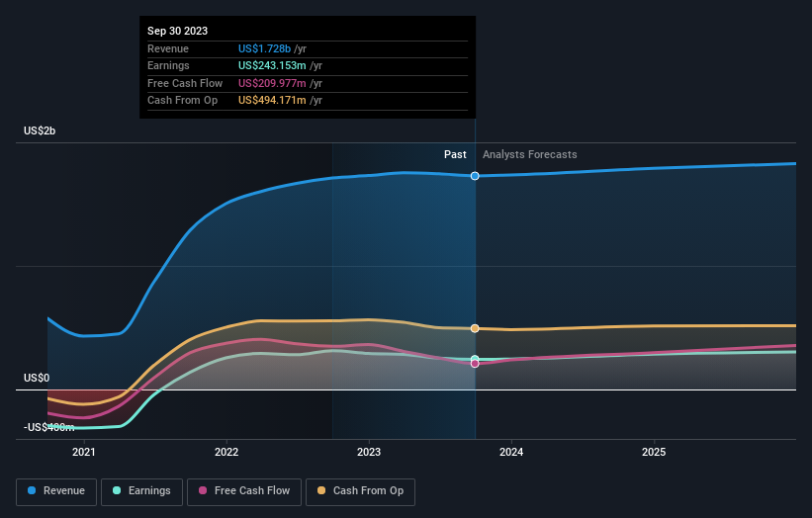This screenshot has height=518, width=812.
Task: Click the US$243.153m earnings value
Action: (x=272, y=65)
